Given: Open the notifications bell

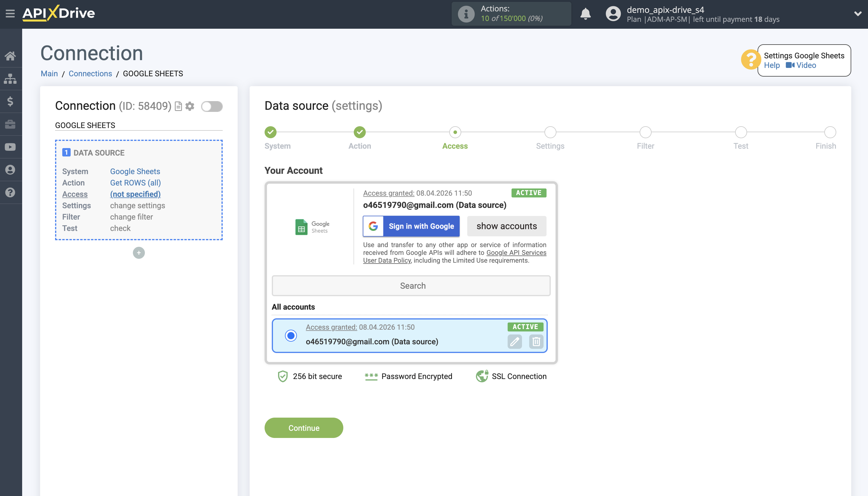Looking at the screenshot, I should tap(585, 14).
